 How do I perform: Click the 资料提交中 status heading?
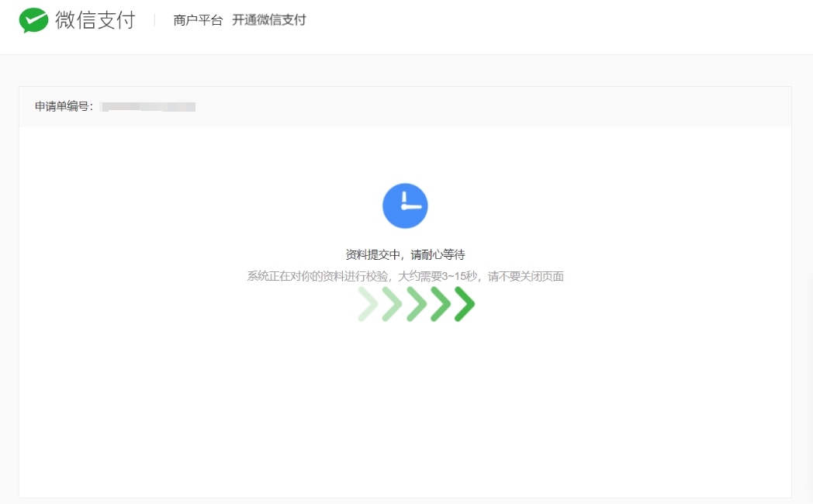click(x=373, y=254)
